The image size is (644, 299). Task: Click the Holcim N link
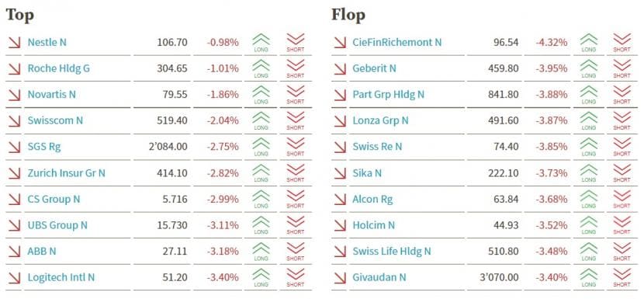(374, 225)
